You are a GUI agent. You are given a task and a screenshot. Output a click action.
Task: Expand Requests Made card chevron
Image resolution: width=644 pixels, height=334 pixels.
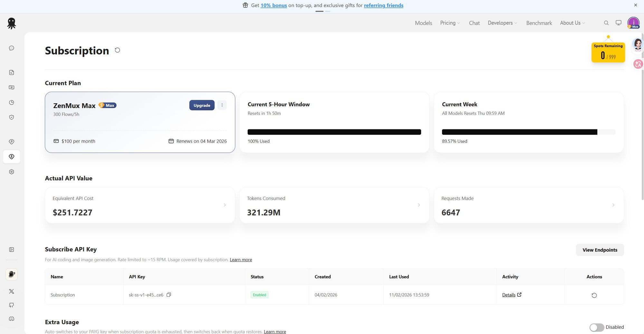pyautogui.click(x=613, y=205)
